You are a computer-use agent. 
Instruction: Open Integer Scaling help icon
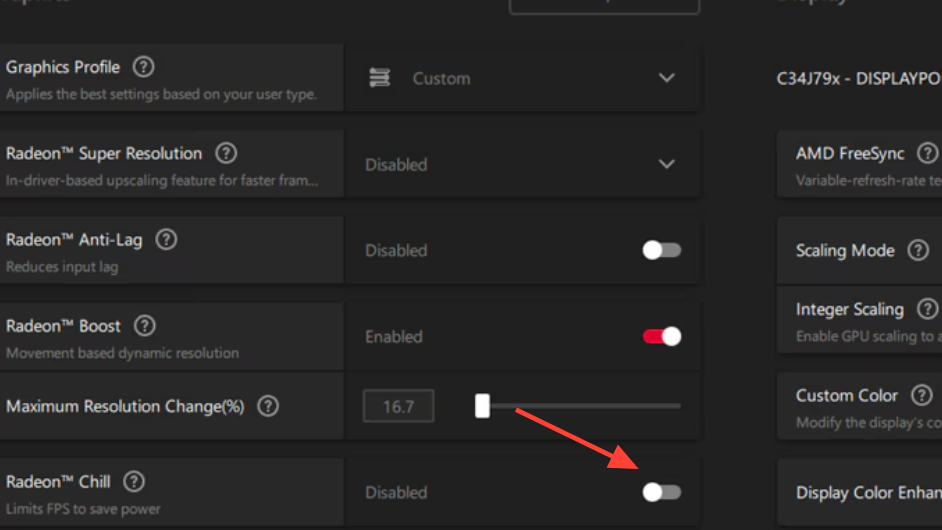pyautogui.click(x=928, y=309)
